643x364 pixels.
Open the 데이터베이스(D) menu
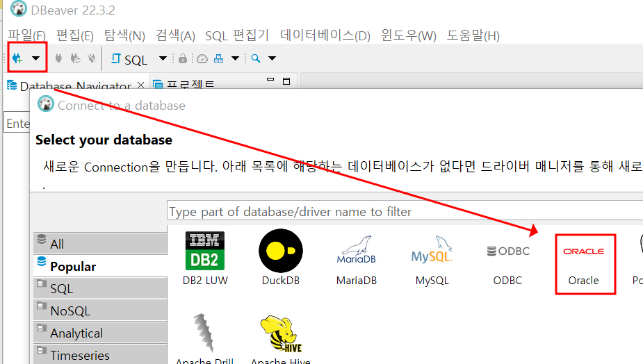(x=325, y=35)
